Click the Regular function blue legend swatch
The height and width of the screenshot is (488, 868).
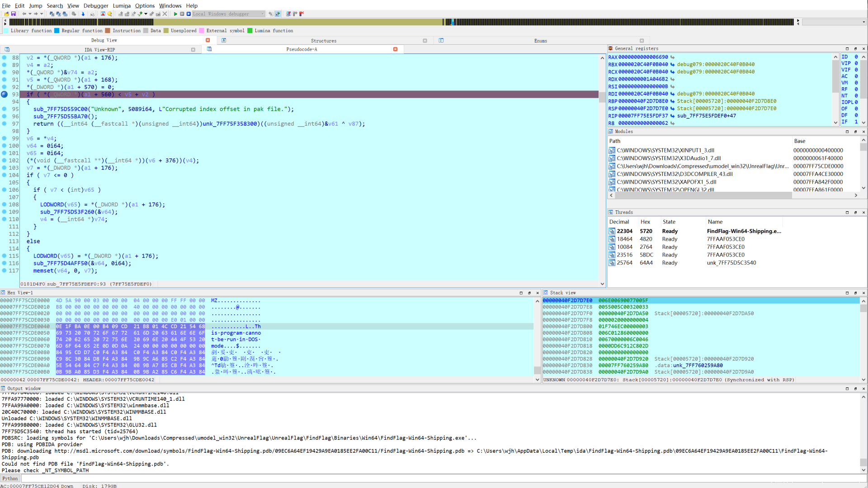tap(57, 31)
